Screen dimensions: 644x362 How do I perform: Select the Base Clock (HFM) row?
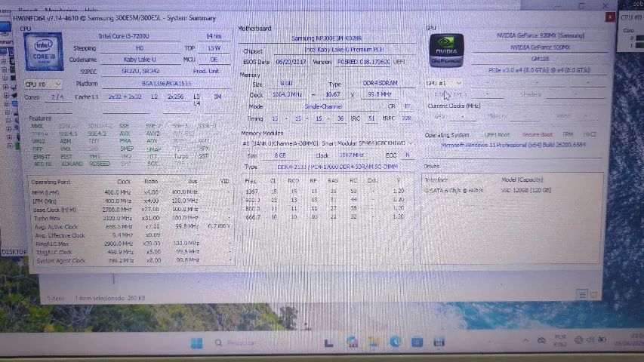[x=131, y=210]
